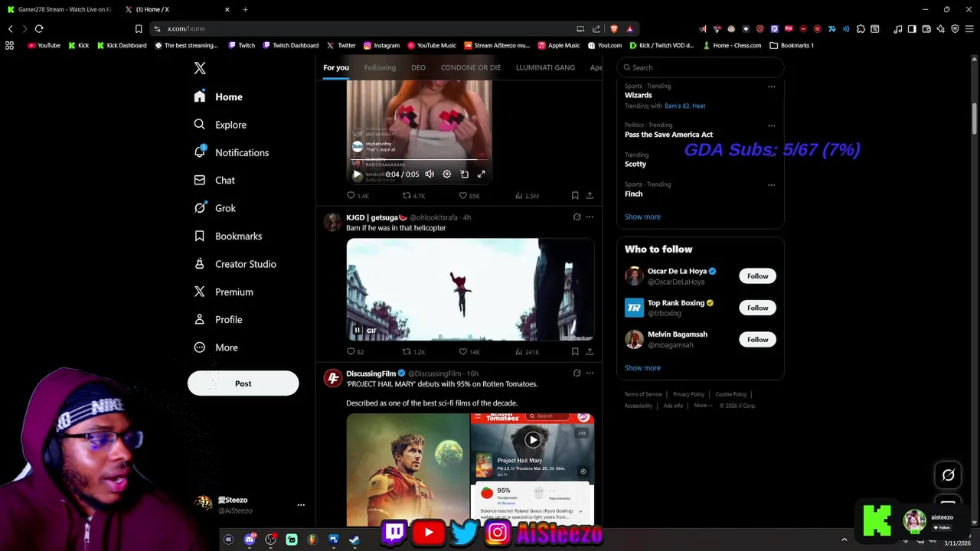Switch to CONDONE OR DIE tab
This screenshot has width=980, height=551.
click(471, 67)
